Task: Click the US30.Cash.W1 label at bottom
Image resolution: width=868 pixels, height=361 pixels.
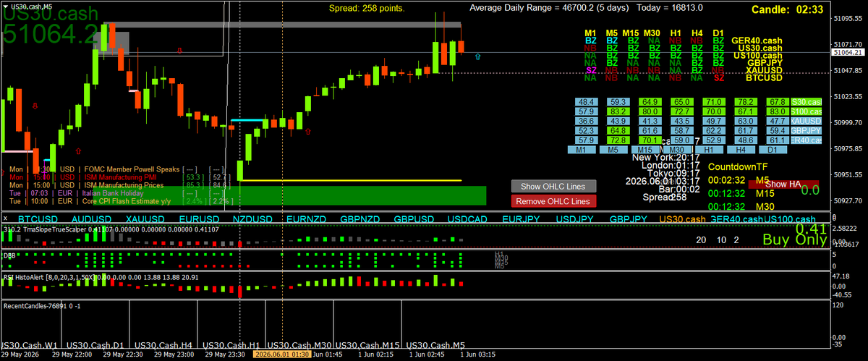Action: point(30,344)
